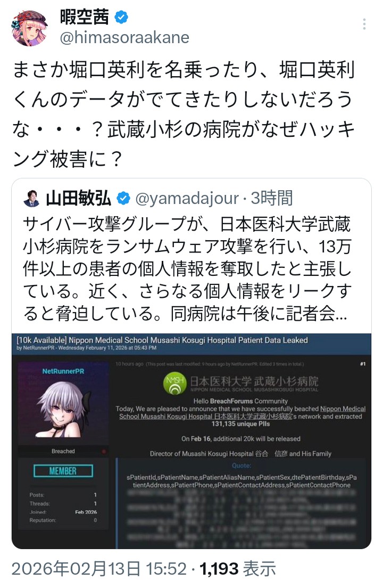The height and width of the screenshot is (588, 383).
Task: Open the @yamadajour handle in quoted tweet
Action: 186,198
